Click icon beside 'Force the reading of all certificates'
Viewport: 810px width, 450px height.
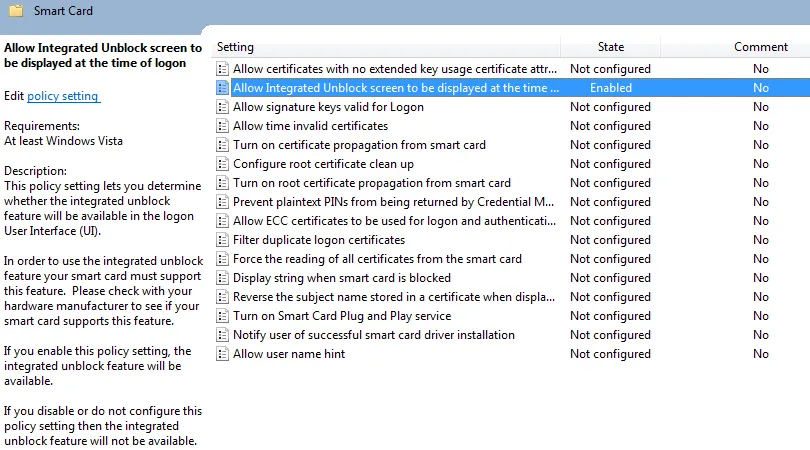(222, 259)
